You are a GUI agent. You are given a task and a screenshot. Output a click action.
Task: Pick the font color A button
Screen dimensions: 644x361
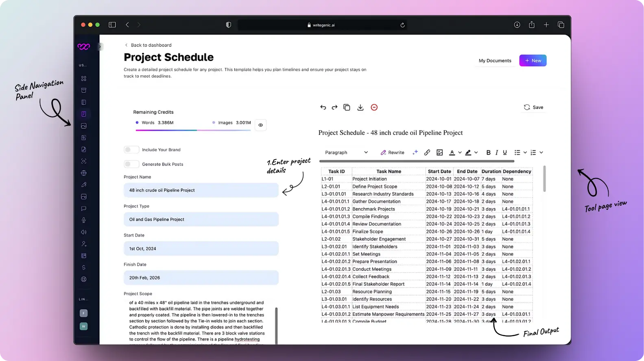click(x=452, y=152)
